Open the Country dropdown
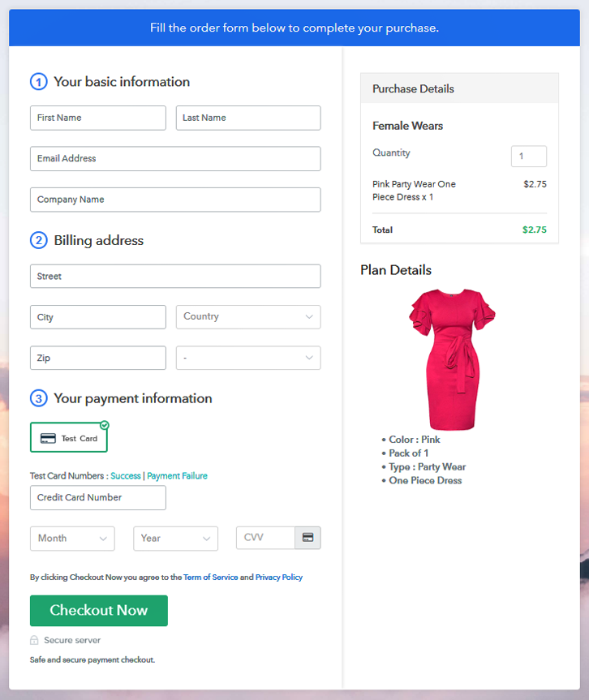589x700 pixels. (x=247, y=317)
